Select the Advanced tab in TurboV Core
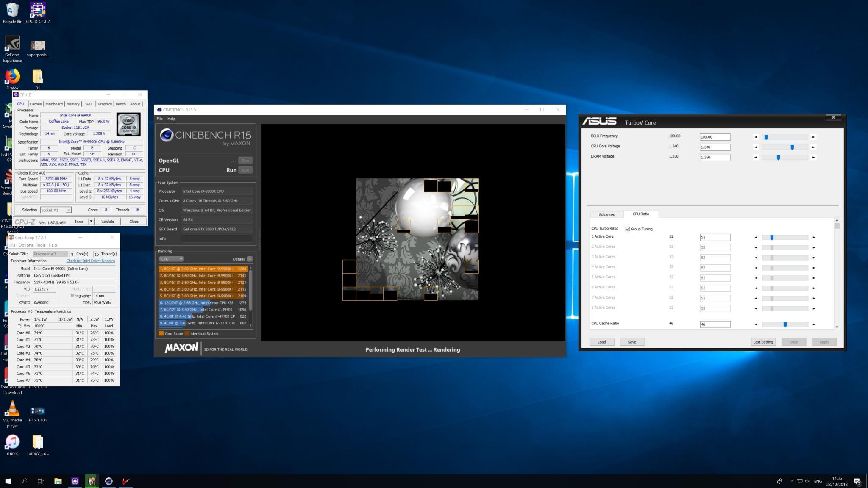 (x=607, y=214)
